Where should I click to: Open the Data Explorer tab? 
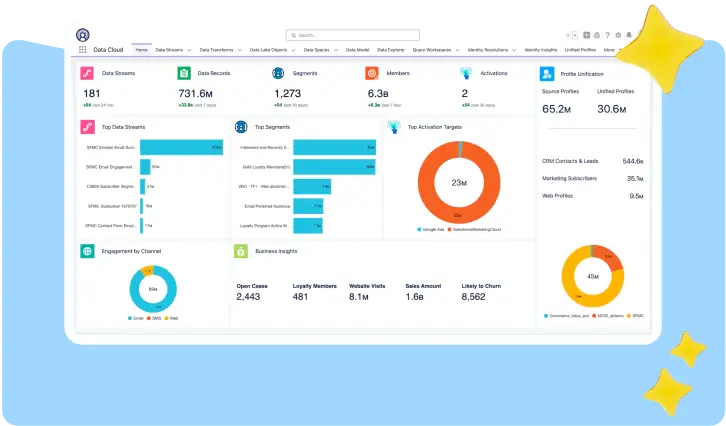(391, 50)
